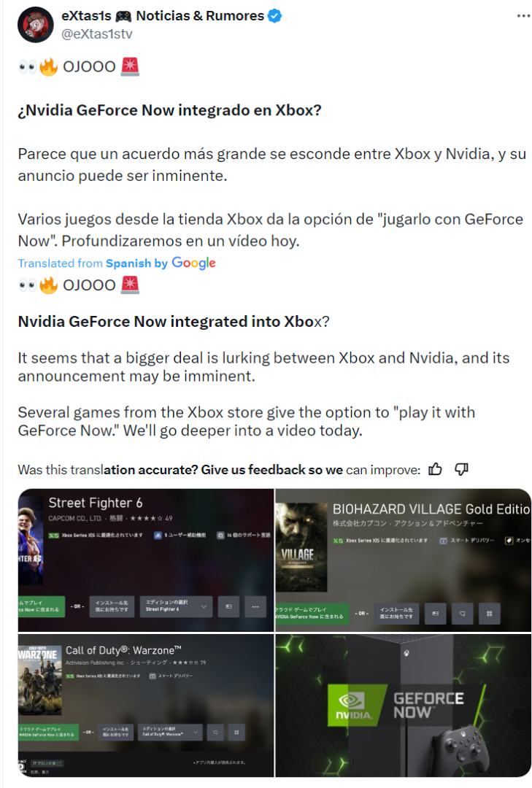This screenshot has height=788, width=532.
Task: Open the three-dot more options menu
Action: (x=523, y=16)
